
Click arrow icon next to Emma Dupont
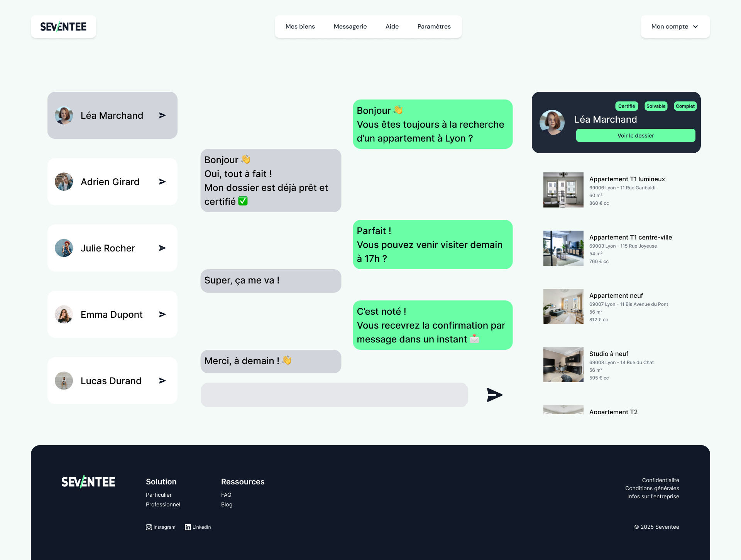[x=162, y=314]
